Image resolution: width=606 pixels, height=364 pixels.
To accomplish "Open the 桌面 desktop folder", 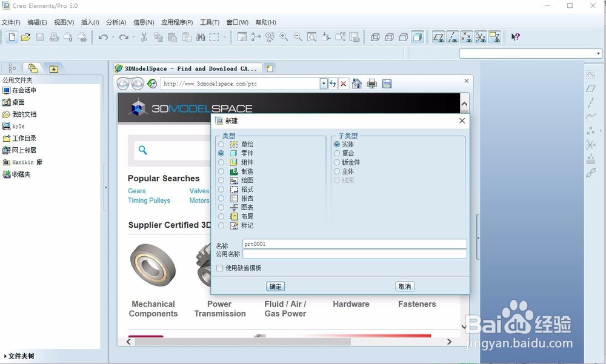I will click(x=14, y=102).
